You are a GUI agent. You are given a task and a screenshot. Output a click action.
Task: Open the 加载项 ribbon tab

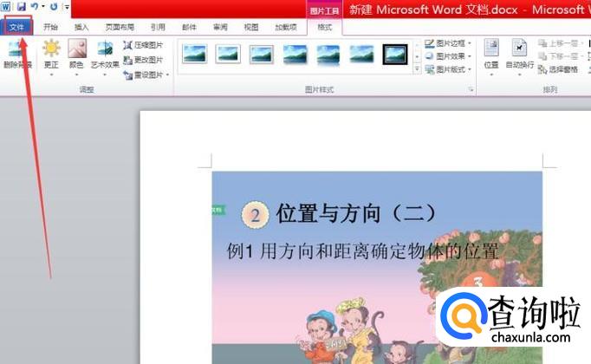coord(286,27)
